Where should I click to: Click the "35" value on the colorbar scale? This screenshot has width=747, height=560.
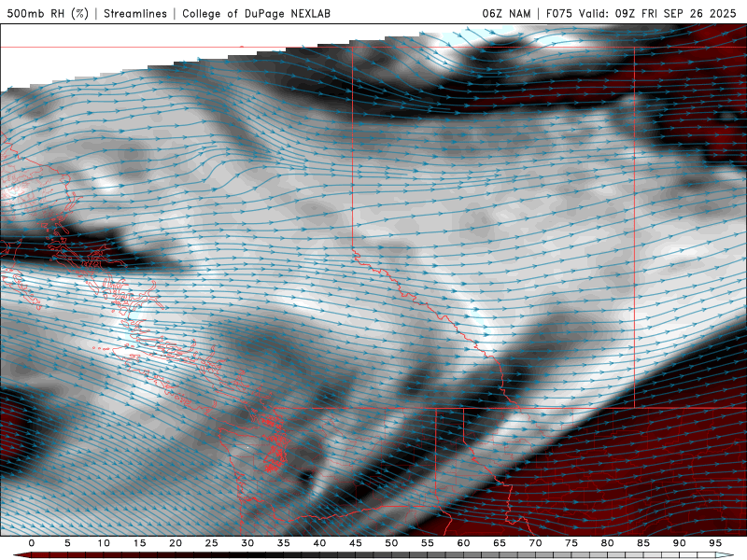click(284, 543)
